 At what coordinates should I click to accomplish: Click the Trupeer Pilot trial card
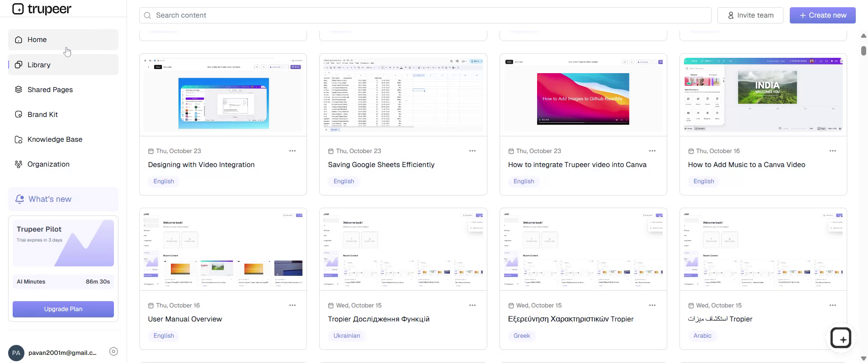(63, 243)
